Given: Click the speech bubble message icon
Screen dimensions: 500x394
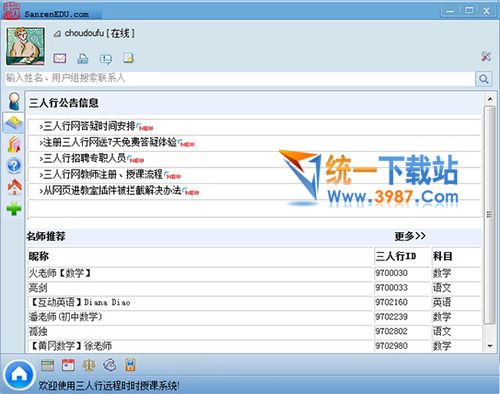Looking at the screenshot, I should click(x=106, y=59).
